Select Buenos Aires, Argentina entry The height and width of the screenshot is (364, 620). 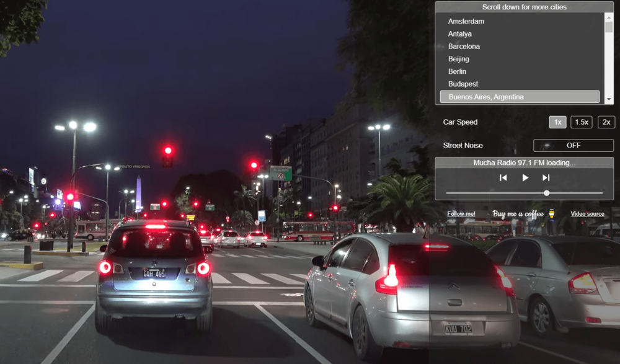click(x=486, y=97)
